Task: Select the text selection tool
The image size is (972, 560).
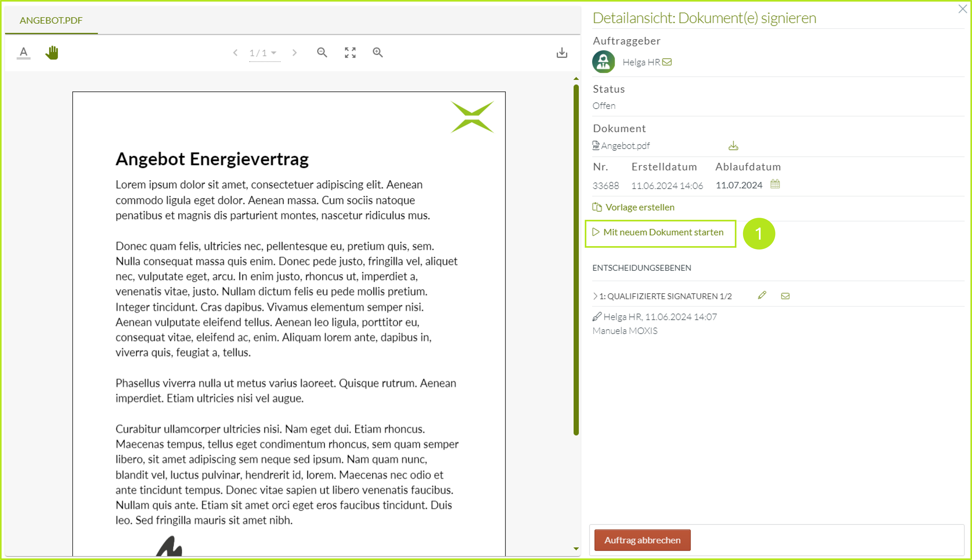Action: pyautogui.click(x=23, y=52)
